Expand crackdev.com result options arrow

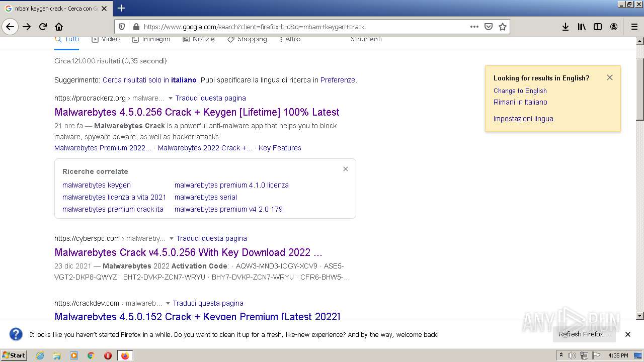(168, 304)
